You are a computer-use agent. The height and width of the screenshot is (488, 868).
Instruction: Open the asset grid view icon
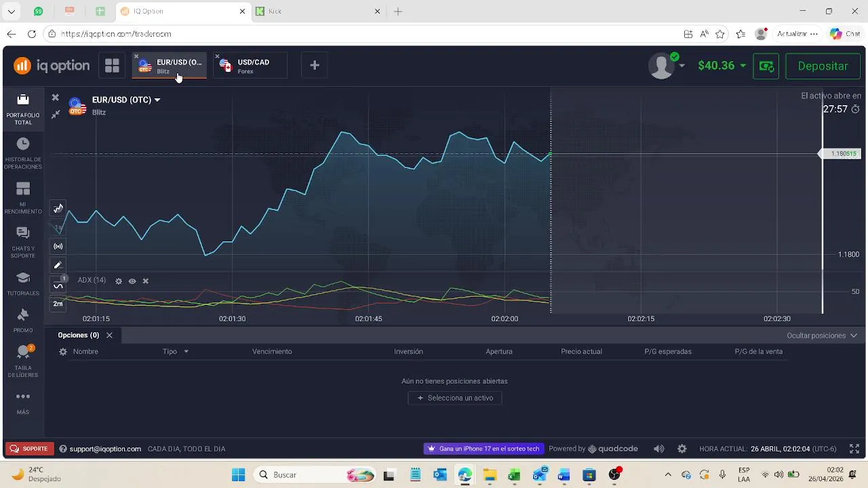[112, 66]
